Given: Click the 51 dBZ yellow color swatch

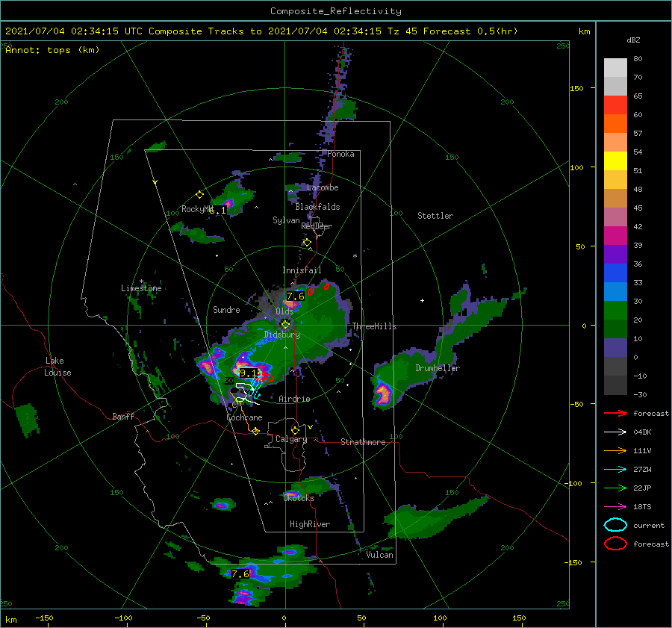Looking at the screenshot, I should click(615, 161).
